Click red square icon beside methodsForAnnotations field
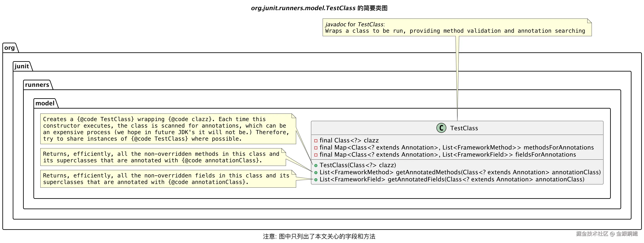644x243 pixels. click(x=316, y=148)
